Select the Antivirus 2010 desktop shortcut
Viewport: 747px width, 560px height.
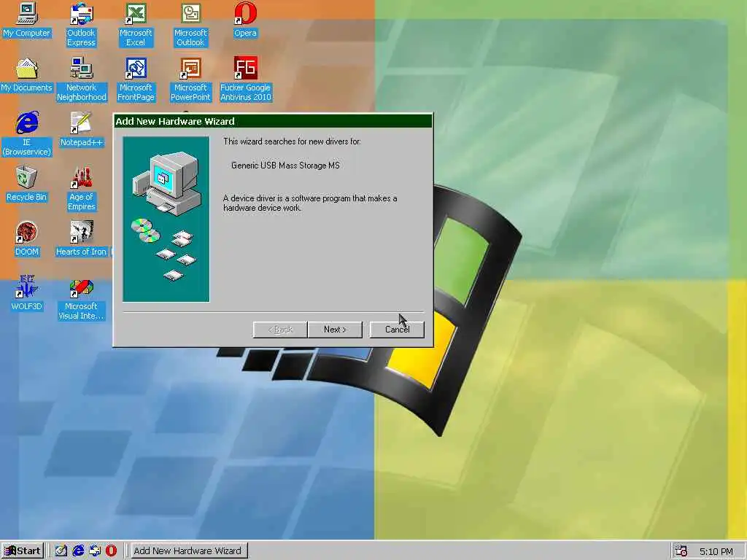(245, 79)
